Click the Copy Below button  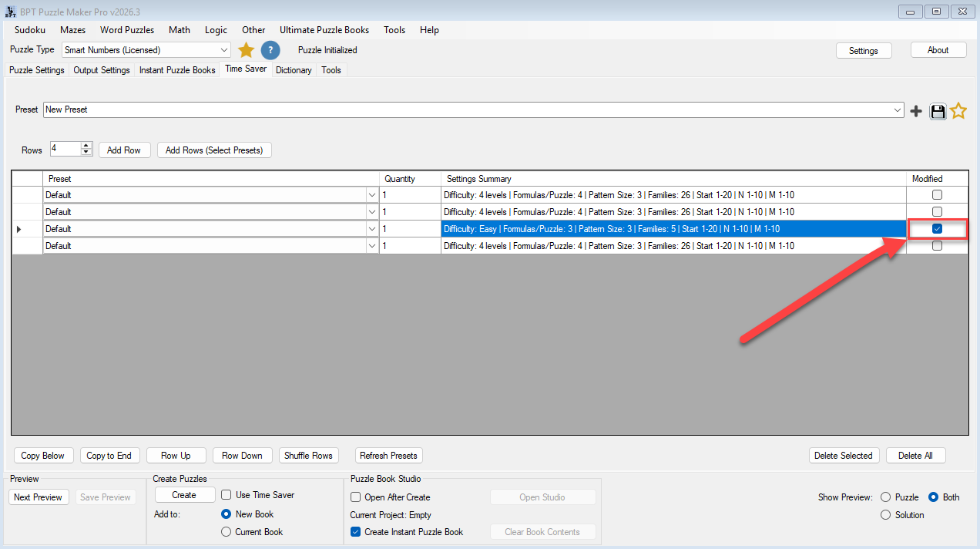point(43,456)
